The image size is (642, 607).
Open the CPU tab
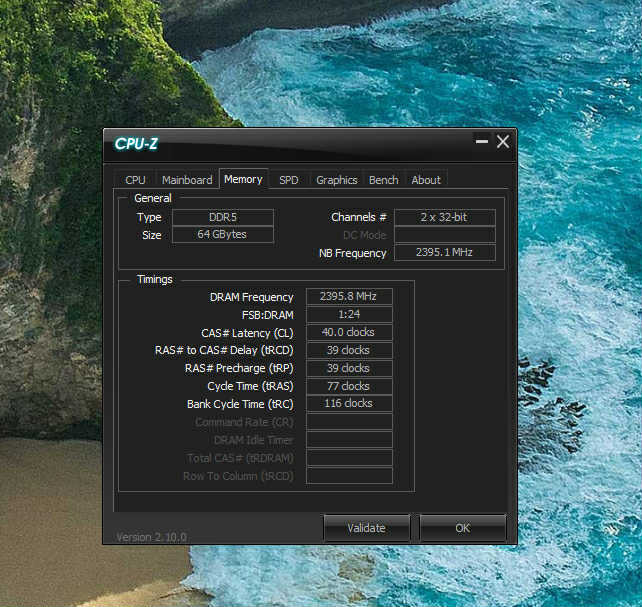(135, 180)
